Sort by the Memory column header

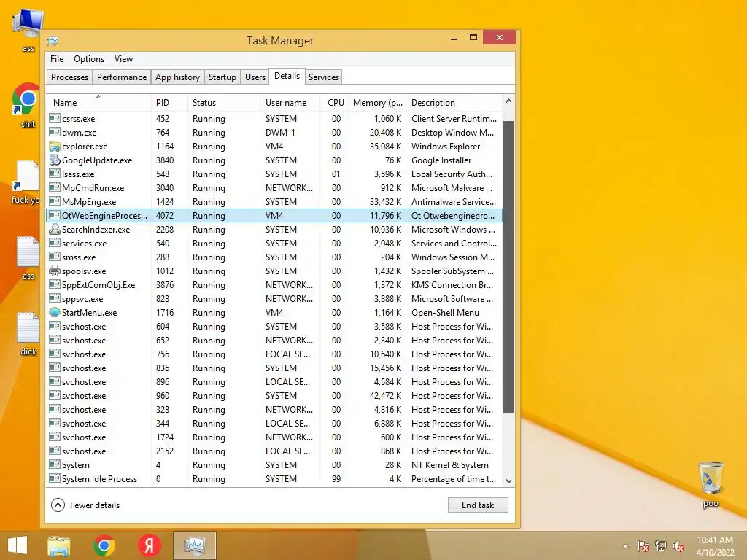click(377, 102)
